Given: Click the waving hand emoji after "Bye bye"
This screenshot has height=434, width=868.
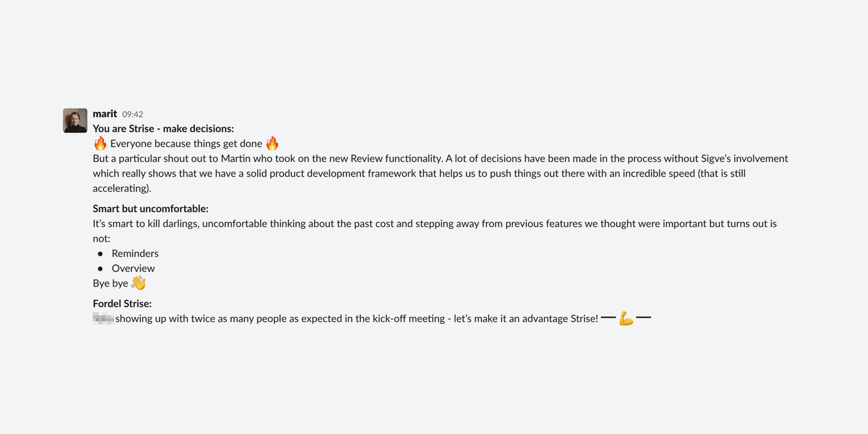Looking at the screenshot, I should click(139, 283).
